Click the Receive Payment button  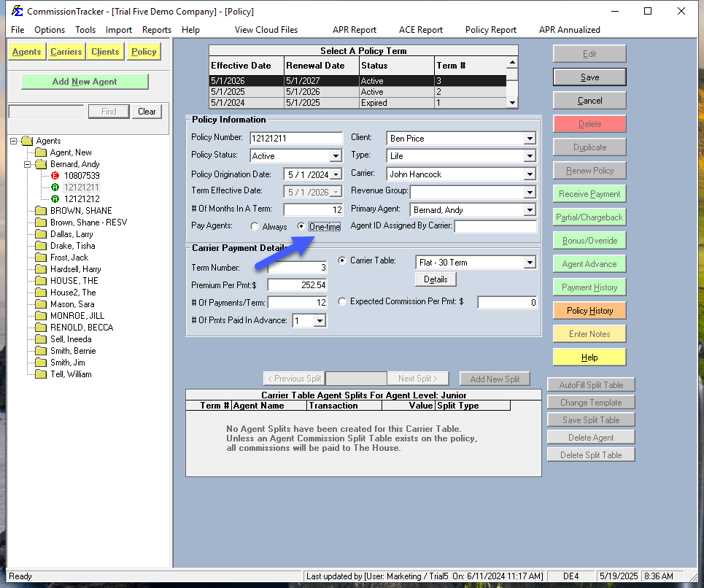[x=589, y=193]
